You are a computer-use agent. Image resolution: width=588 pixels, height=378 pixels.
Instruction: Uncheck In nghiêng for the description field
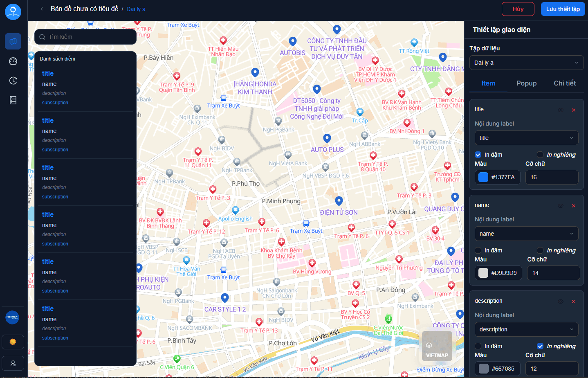coord(540,346)
